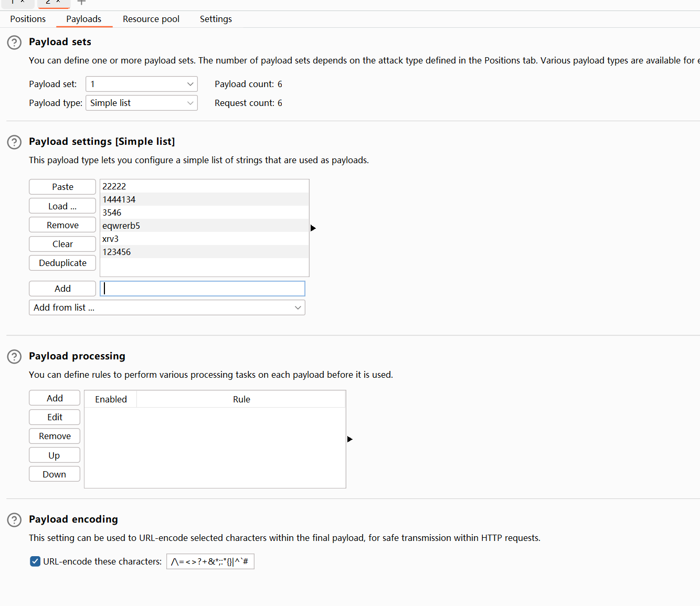Switch to the Positions tab
700x606 pixels.
coord(28,19)
